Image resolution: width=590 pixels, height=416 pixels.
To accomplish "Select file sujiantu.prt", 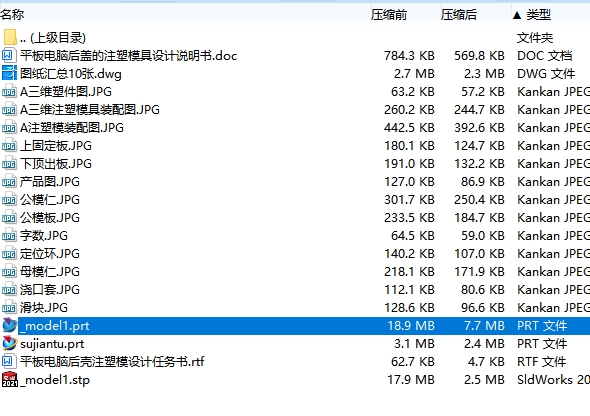I will pyautogui.click(x=52, y=344).
